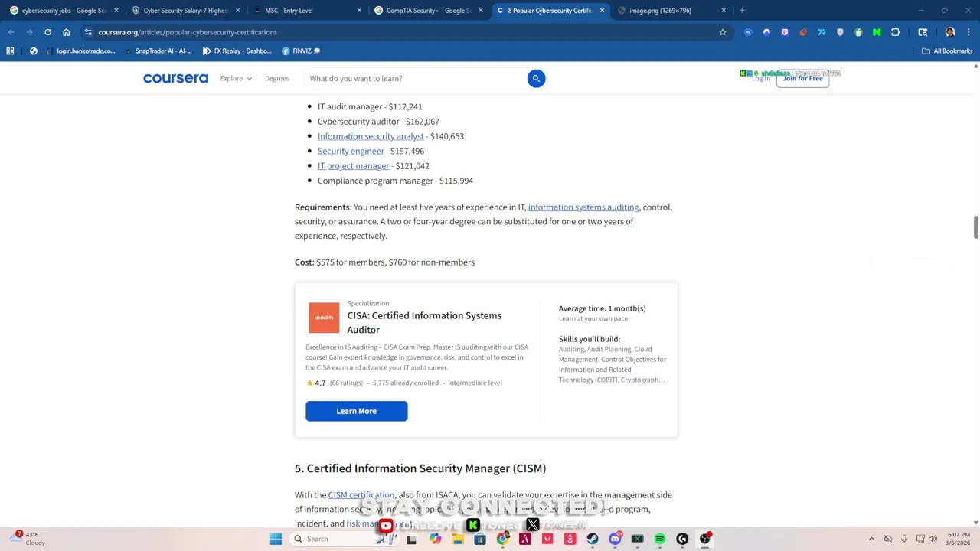Screen dimensions: 980x551
Task: Close the 8 Popular Cybersecurity Certifications tab
Action: point(602,11)
